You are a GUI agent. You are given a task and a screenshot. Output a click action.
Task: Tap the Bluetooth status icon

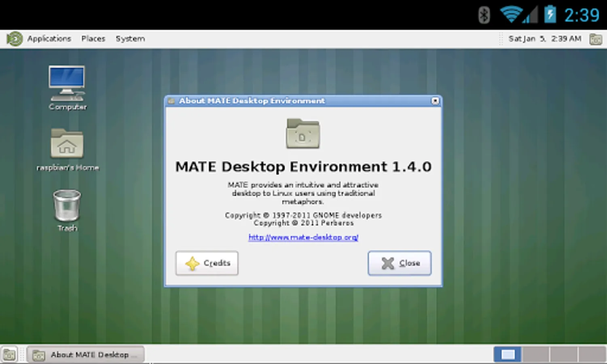click(x=484, y=15)
